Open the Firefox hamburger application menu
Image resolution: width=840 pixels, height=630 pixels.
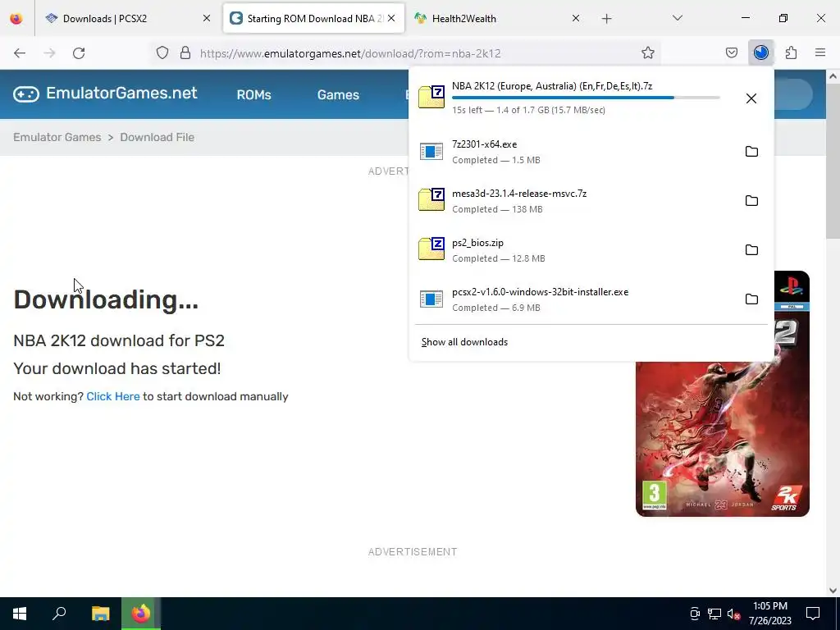(x=820, y=53)
